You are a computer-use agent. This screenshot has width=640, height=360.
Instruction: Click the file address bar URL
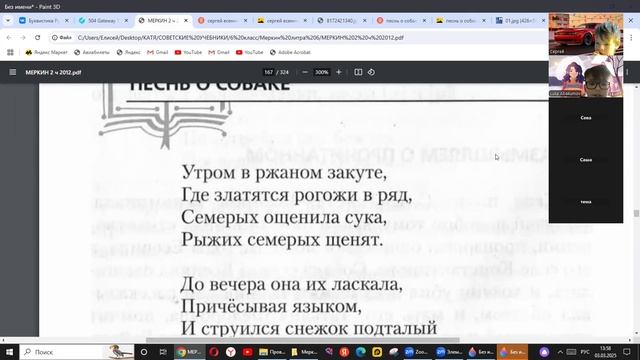[240, 38]
